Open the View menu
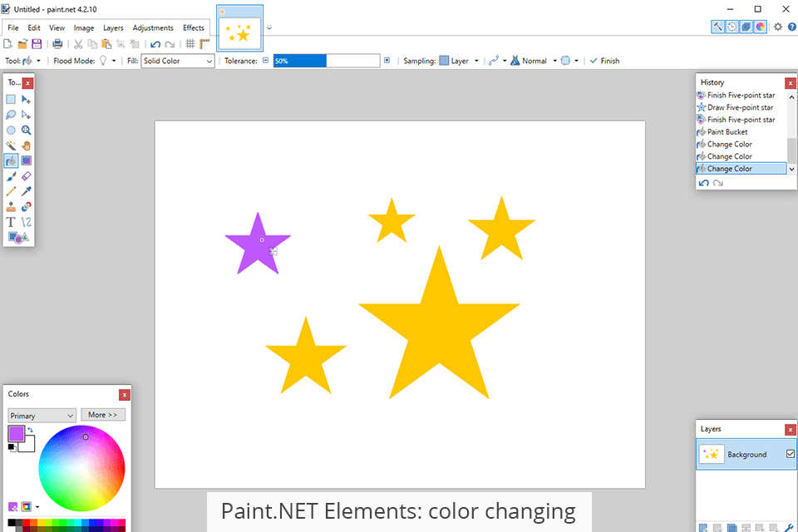The width and height of the screenshot is (798, 532). click(57, 28)
